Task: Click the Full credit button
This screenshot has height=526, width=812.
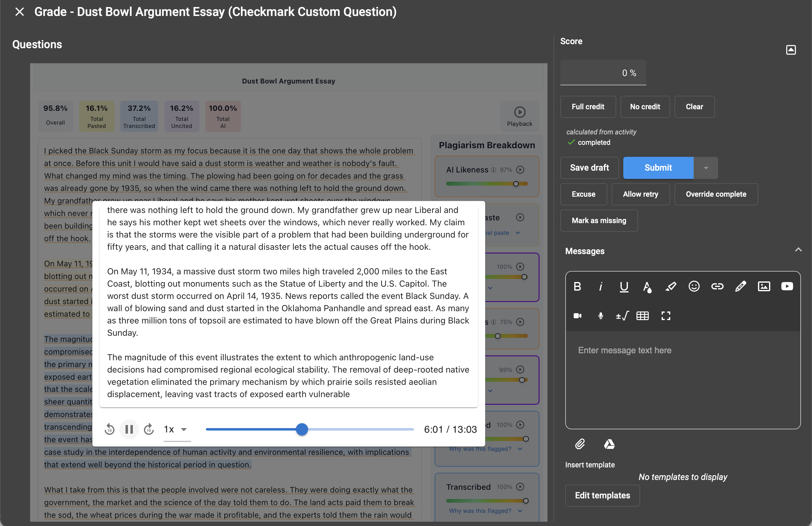Action: [x=588, y=107]
